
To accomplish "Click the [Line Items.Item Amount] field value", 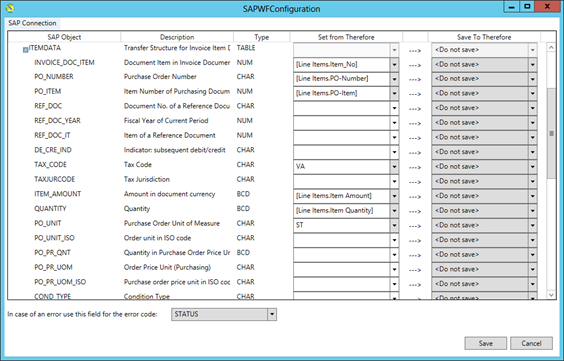I will [334, 196].
